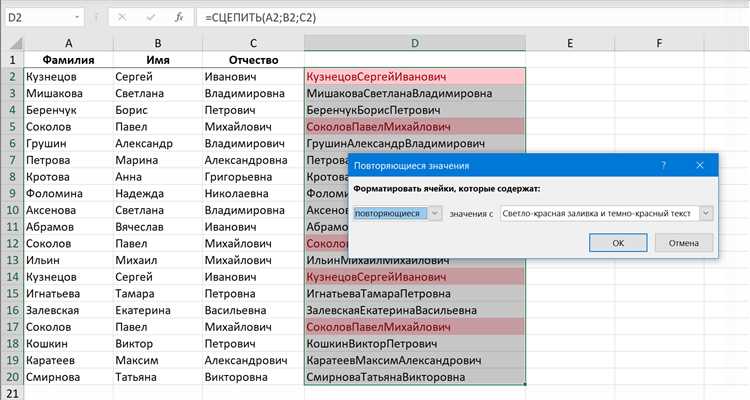The height and width of the screenshot is (400, 750).
Task: Select column C header
Action: (254, 44)
